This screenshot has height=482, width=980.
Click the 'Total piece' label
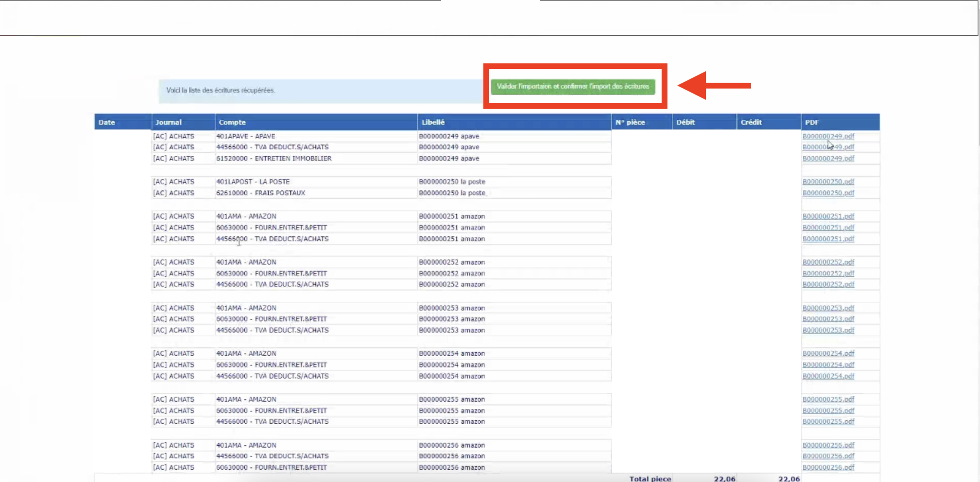650,479
